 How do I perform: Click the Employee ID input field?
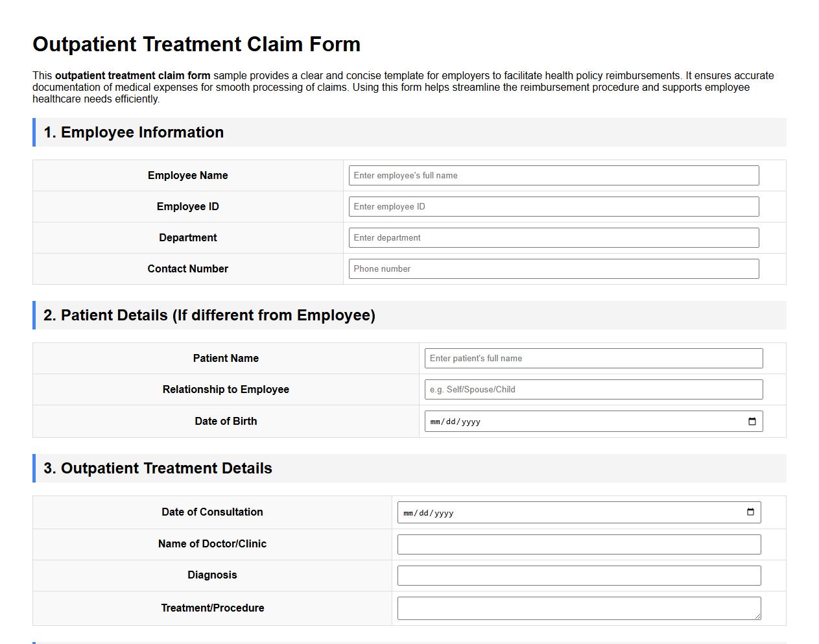pos(553,206)
